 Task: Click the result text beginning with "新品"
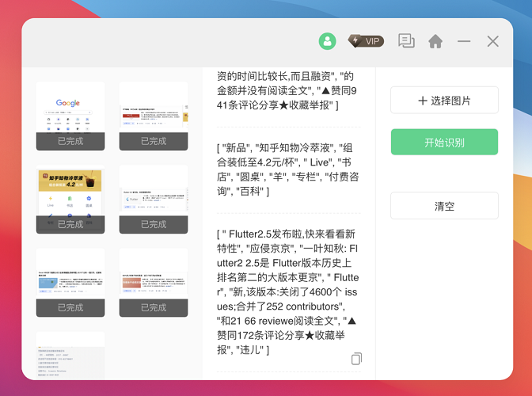(x=288, y=169)
